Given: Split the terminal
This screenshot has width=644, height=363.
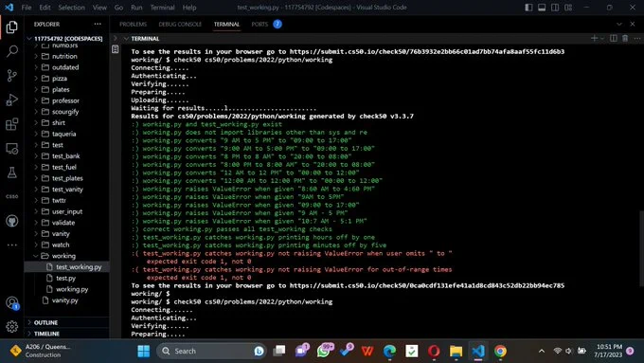Looking at the screenshot, I should [x=613, y=38].
